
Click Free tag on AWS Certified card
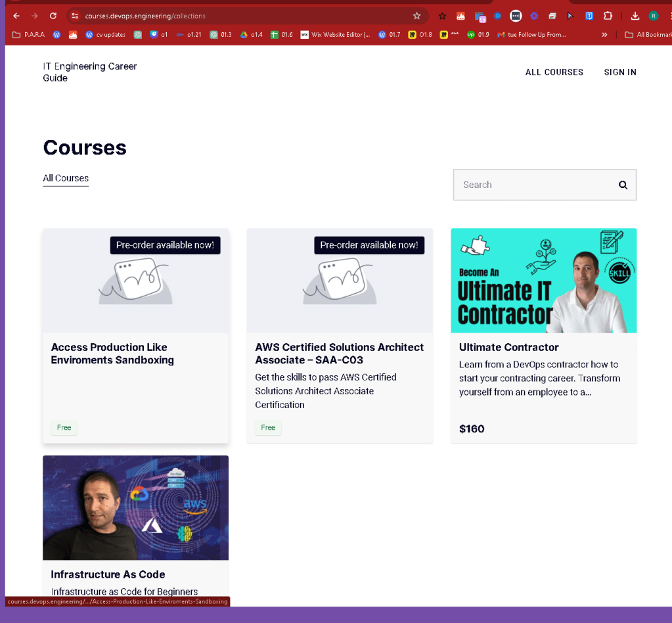click(x=268, y=427)
